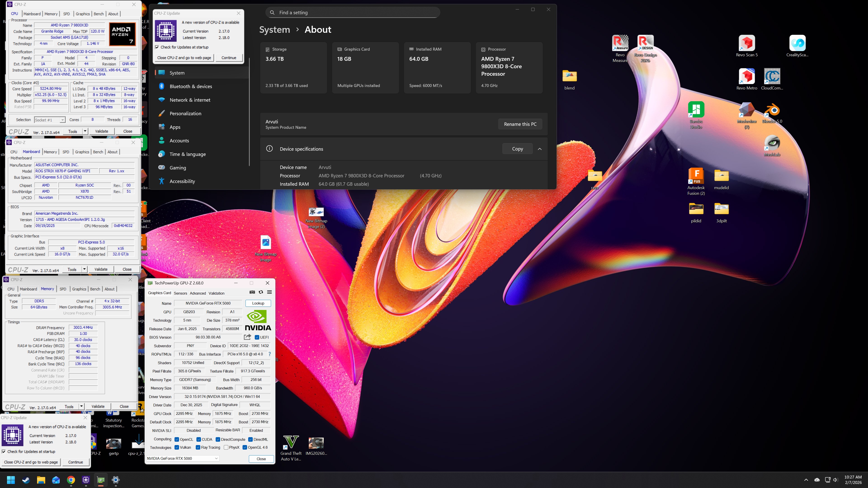The image size is (868, 488).
Task: Toggle Check for Updates at startup
Action: pos(157,47)
